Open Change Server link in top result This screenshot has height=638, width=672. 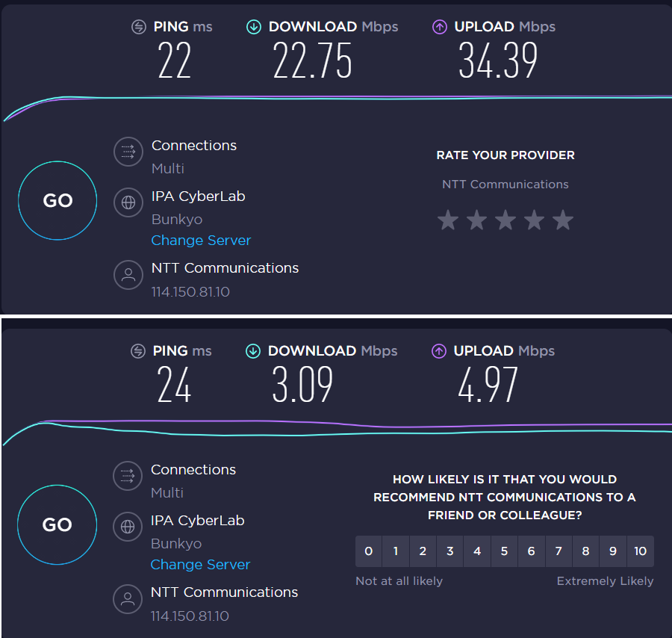(x=201, y=240)
